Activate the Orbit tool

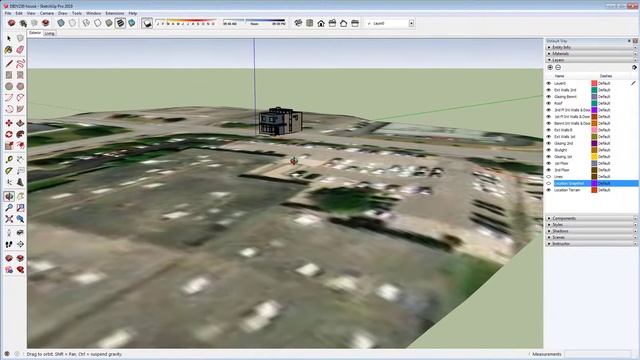point(9,196)
